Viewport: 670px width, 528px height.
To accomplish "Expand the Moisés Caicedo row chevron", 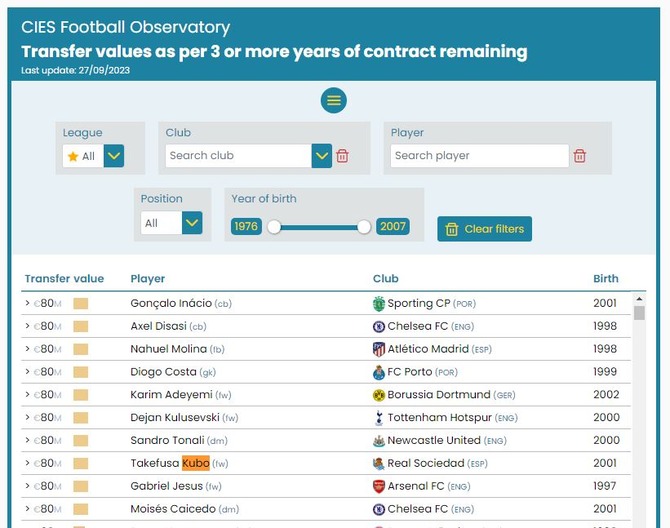I will (x=27, y=509).
